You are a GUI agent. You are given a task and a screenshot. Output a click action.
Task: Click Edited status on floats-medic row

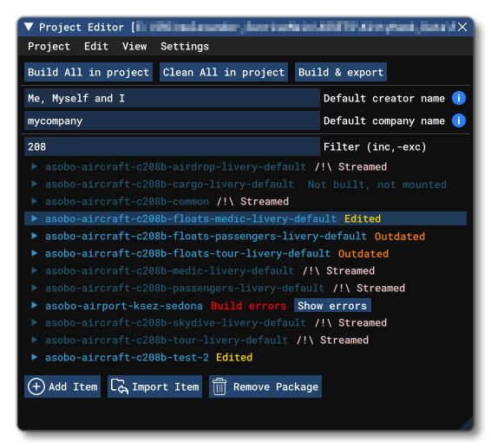363,218
